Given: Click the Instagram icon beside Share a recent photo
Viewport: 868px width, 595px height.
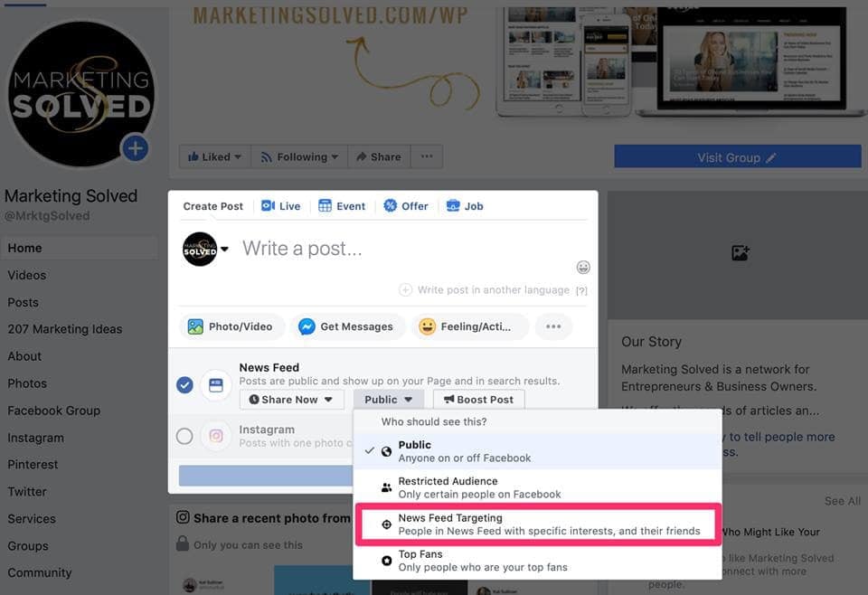Looking at the screenshot, I should [x=183, y=517].
